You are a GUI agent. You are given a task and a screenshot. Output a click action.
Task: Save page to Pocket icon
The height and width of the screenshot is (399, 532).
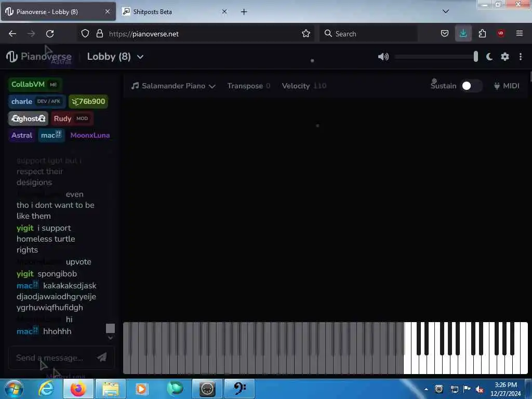point(445,34)
